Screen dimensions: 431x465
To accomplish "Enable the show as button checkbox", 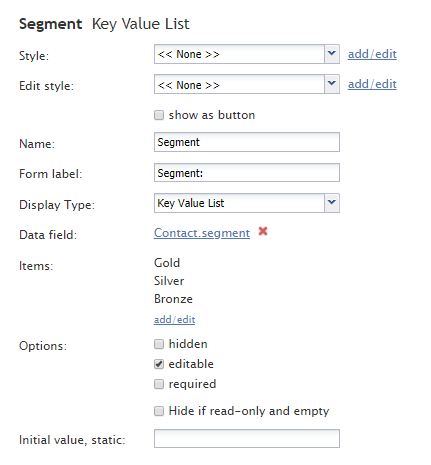I will [x=159, y=115].
